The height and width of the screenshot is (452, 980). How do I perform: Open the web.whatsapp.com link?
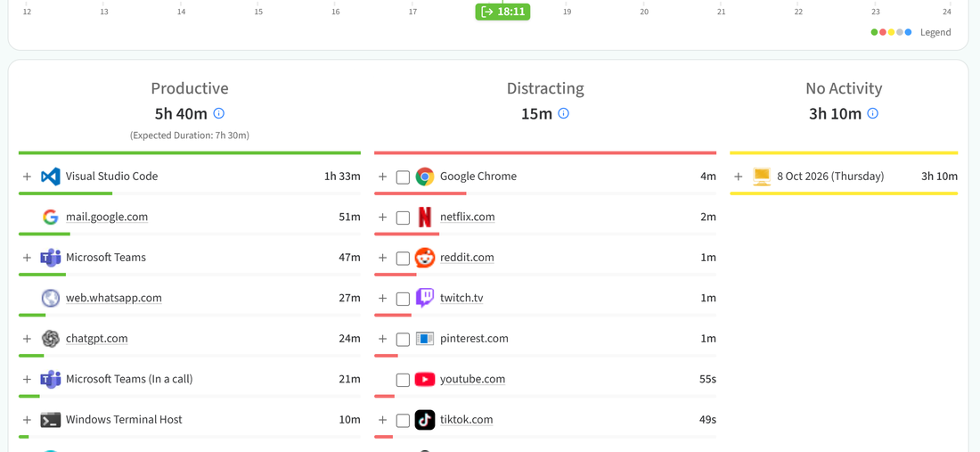[114, 298]
